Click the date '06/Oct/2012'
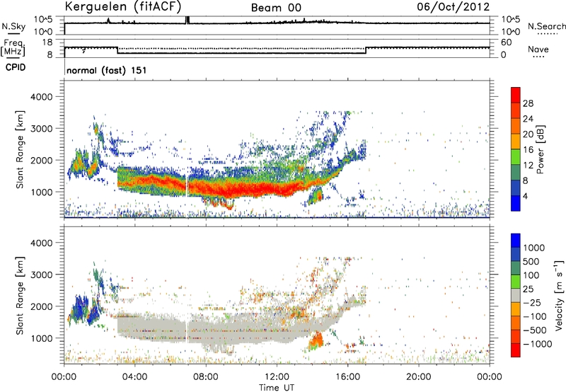The width and height of the screenshot is (566, 392). tap(454, 7)
